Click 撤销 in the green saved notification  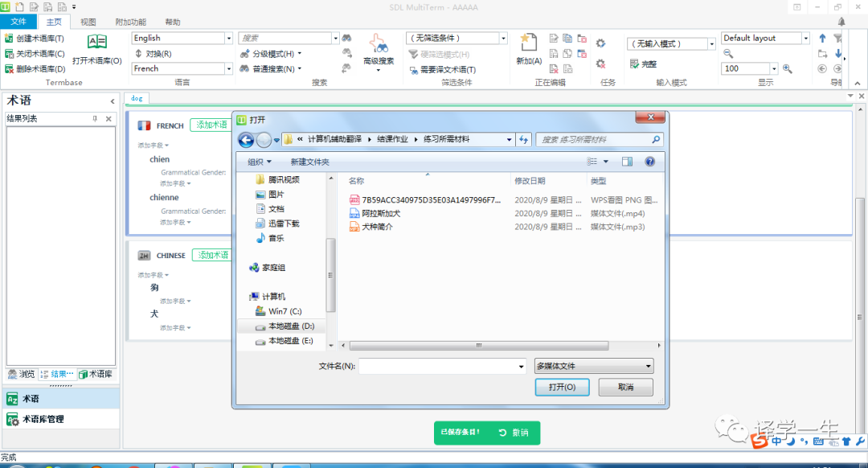pyautogui.click(x=514, y=433)
